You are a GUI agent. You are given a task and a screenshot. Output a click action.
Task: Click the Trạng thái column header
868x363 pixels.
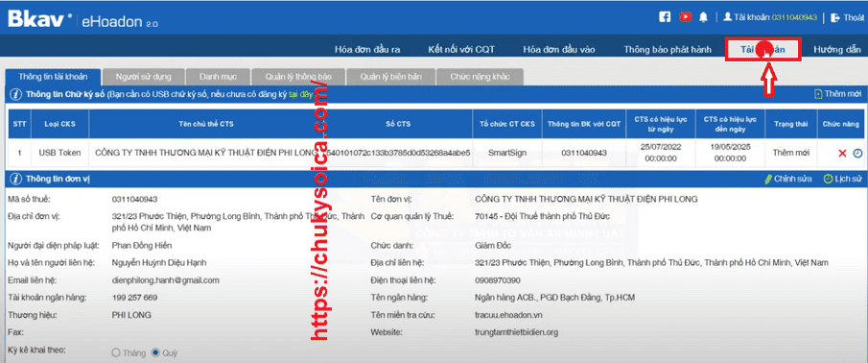(x=791, y=124)
